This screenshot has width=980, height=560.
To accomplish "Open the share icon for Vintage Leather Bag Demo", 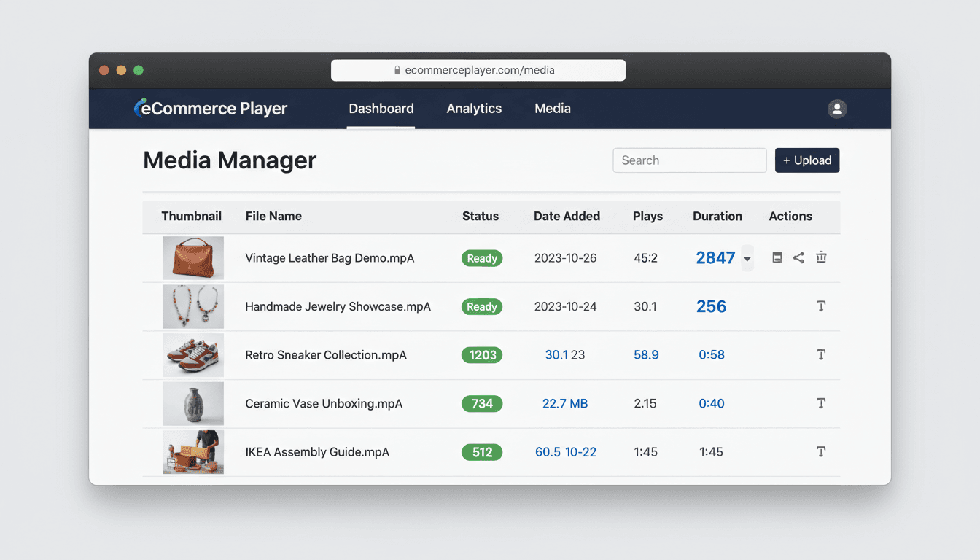I will click(798, 257).
